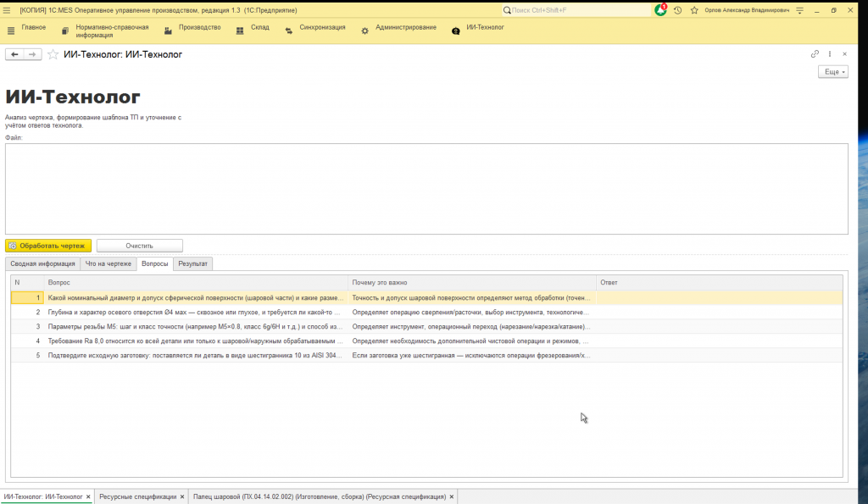Open notifications bell icon
Image resolution: width=868 pixels, height=504 pixels.
(x=660, y=10)
